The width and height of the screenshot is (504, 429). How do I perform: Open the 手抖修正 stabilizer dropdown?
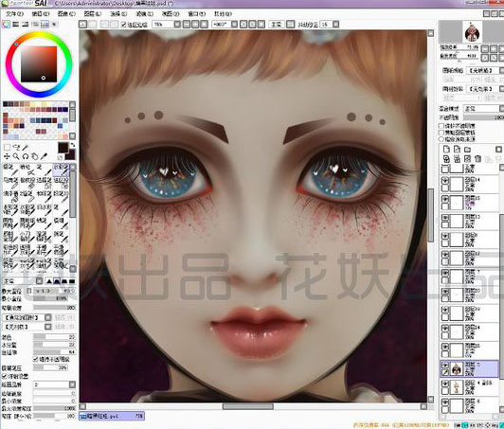pyautogui.click(x=335, y=24)
